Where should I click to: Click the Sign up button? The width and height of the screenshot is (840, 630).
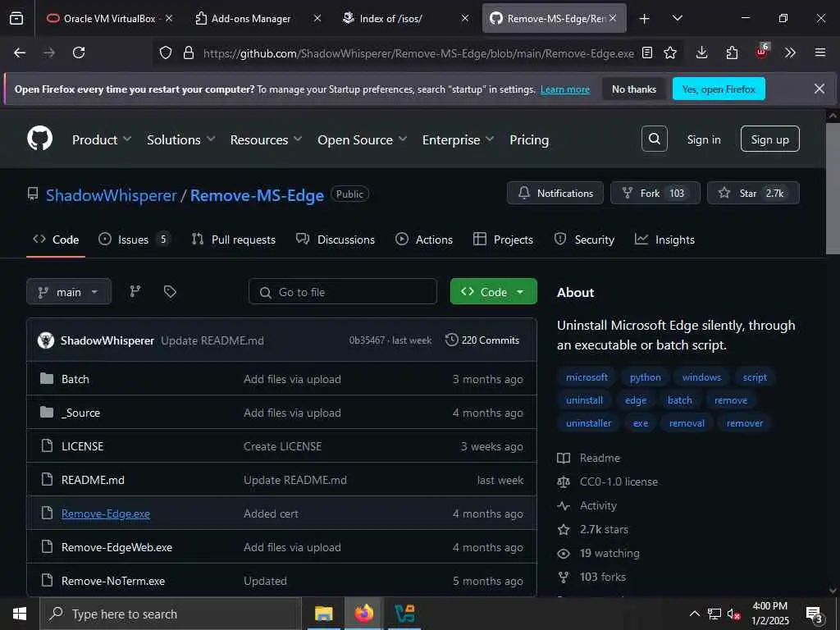[769, 139]
